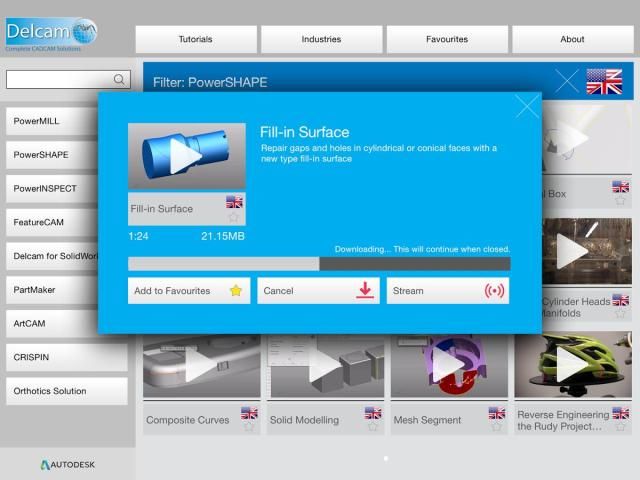Screen dimensions: 640x480
Task: Open the Industries tab
Action: pyautogui.click(x=321, y=39)
